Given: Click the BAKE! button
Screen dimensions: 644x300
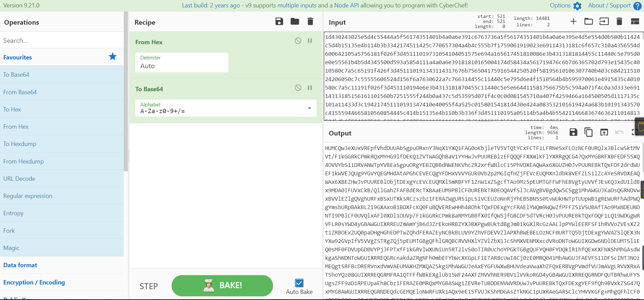Looking at the screenshot, I should pos(222,285).
